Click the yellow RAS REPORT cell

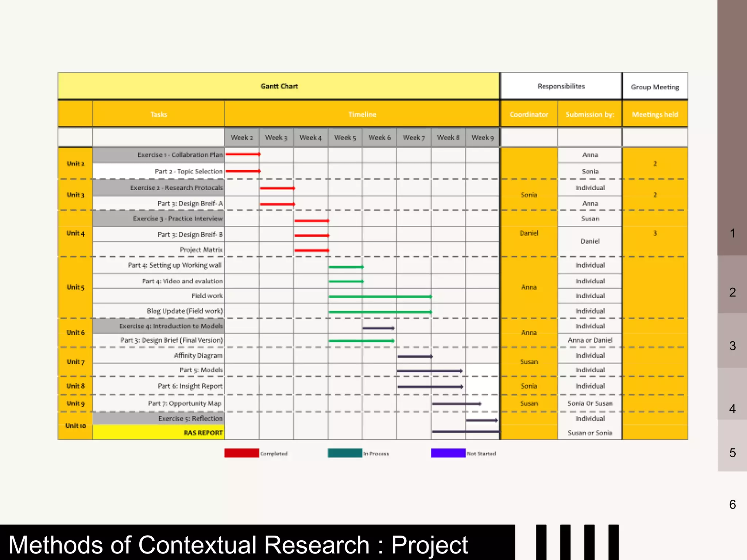[x=159, y=432]
